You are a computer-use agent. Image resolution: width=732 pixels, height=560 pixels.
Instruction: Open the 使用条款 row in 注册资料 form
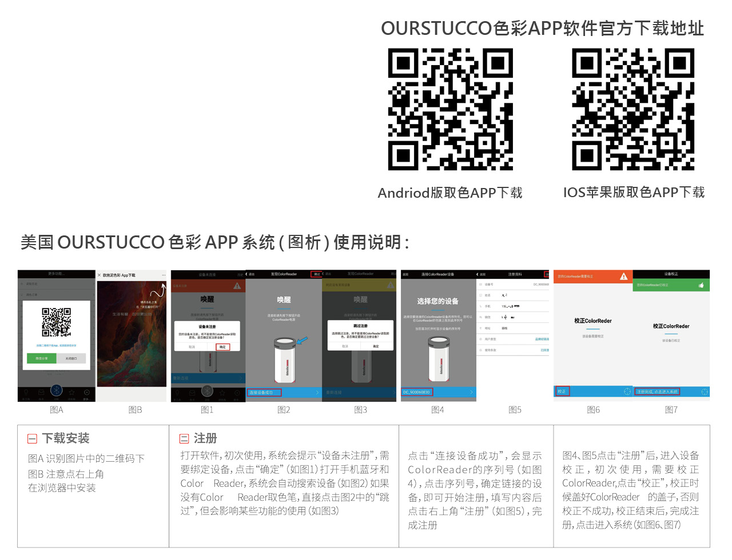pos(512,350)
